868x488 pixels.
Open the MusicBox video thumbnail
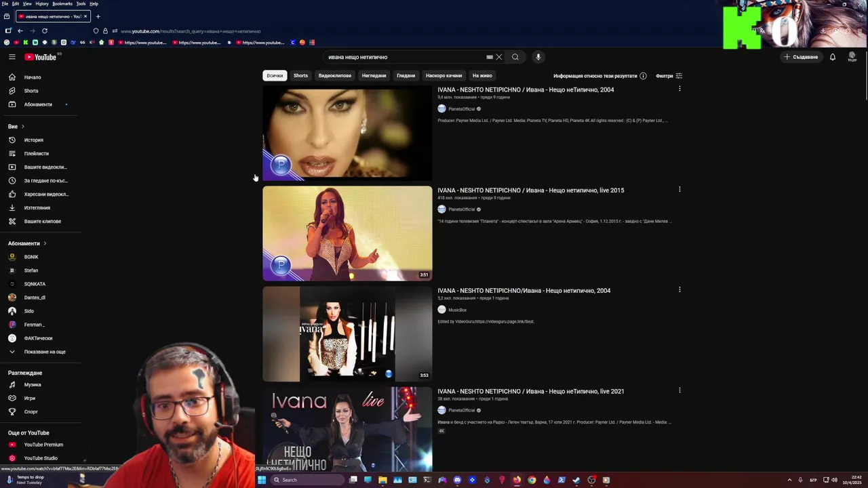[347, 333]
